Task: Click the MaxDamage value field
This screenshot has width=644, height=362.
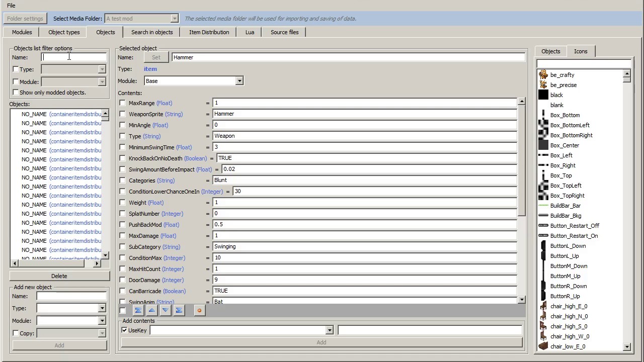Action: tap(364, 235)
